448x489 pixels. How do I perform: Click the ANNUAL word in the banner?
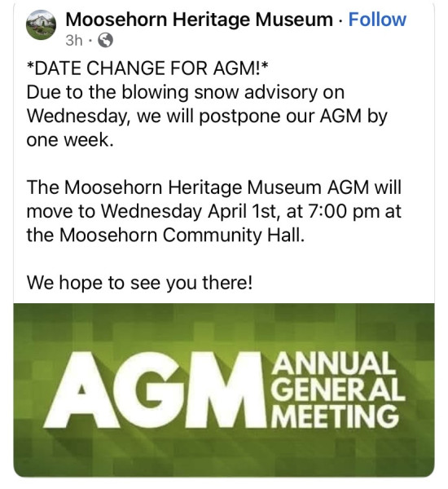(x=332, y=363)
